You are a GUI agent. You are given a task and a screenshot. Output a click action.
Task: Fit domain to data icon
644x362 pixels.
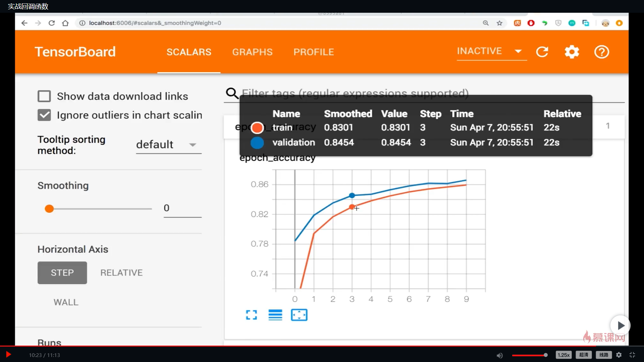click(299, 315)
